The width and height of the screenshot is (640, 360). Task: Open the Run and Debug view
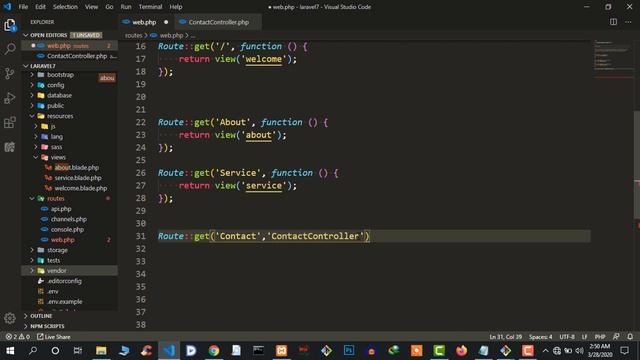coord(10,98)
